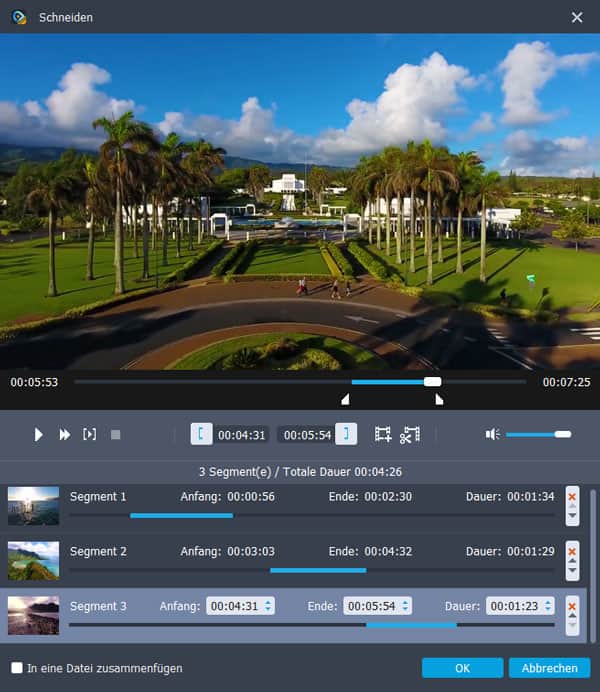Image resolution: width=600 pixels, height=692 pixels.
Task: Click the total length 00:07:25 label
Action: coord(566,382)
